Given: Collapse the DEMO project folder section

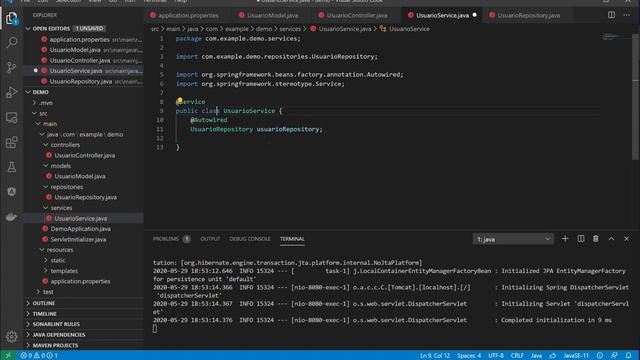Looking at the screenshot, I should point(84,92).
